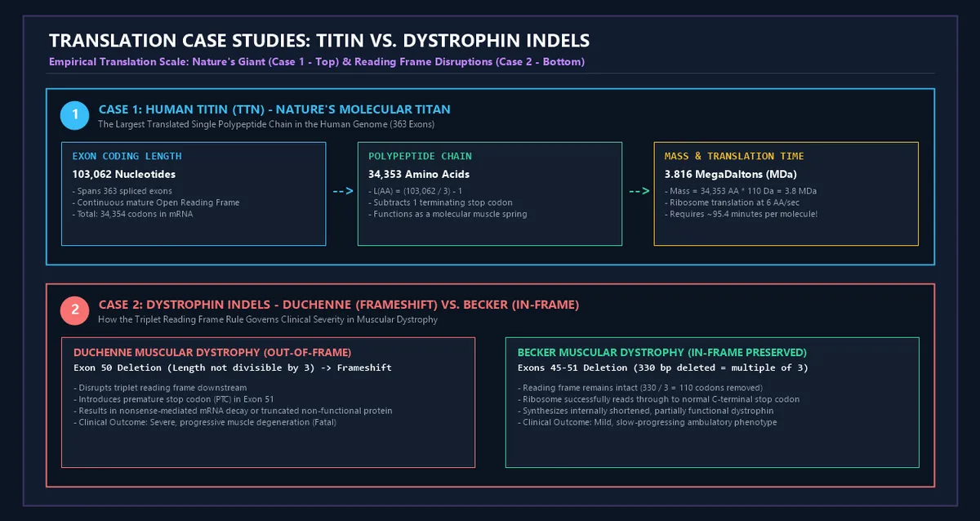Click 'Functions as a molecular muscle spring'
Viewport: 980px width, 521px height.
pyautogui.click(x=448, y=214)
